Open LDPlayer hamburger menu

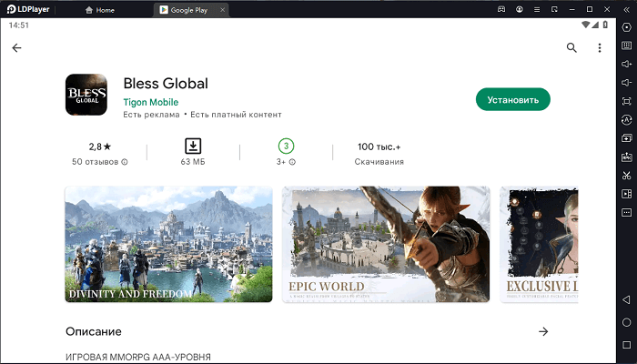pyautogui.click(x=537, y=9)
